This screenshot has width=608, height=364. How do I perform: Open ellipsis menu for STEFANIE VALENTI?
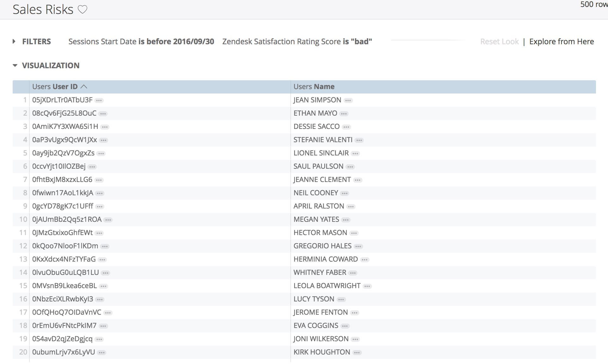coord(359,140)
